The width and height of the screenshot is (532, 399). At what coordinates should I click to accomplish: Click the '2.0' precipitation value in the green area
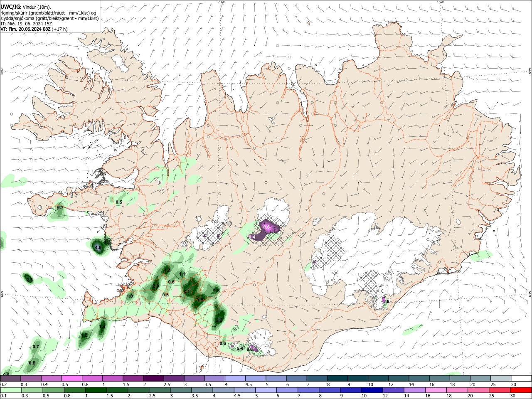(155, 286)
